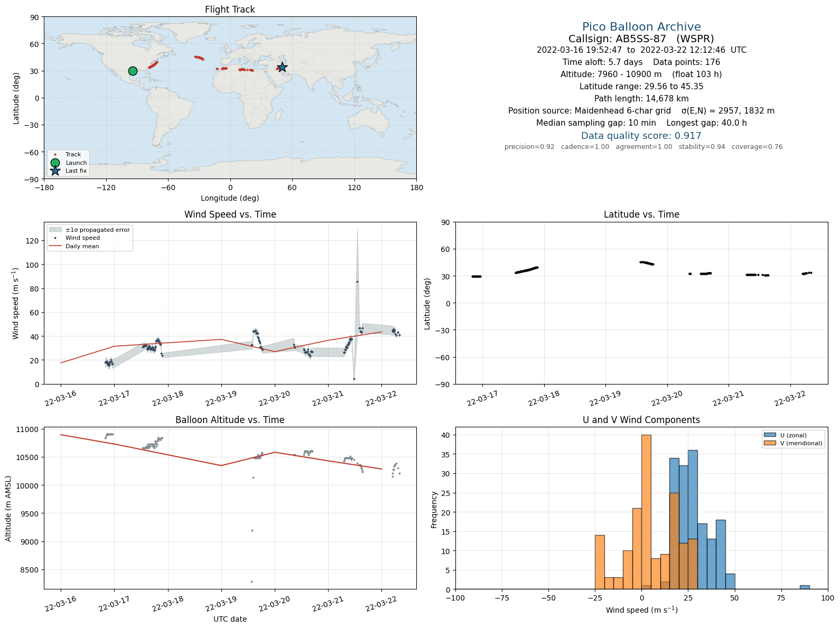Image resolution: width=840 pixels, height=628 pixels.
Task: Select the "Time aloft: 5.7 days" line
Action: pos(641,62)
